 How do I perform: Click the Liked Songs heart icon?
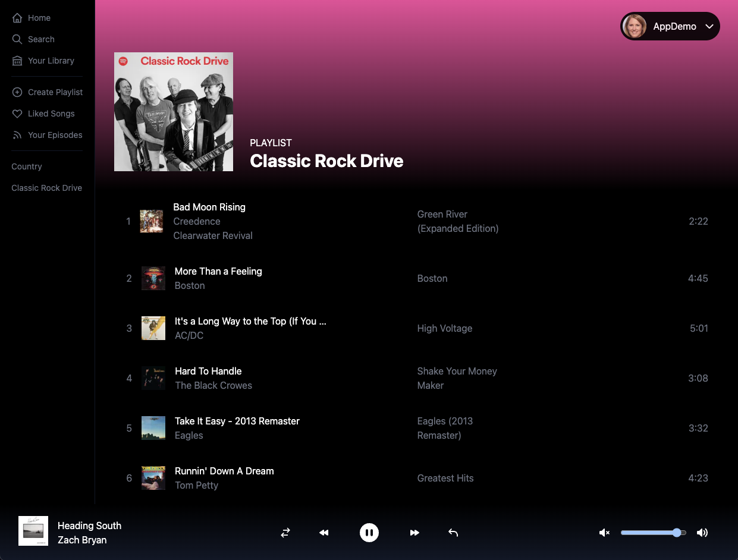[17, 114]
